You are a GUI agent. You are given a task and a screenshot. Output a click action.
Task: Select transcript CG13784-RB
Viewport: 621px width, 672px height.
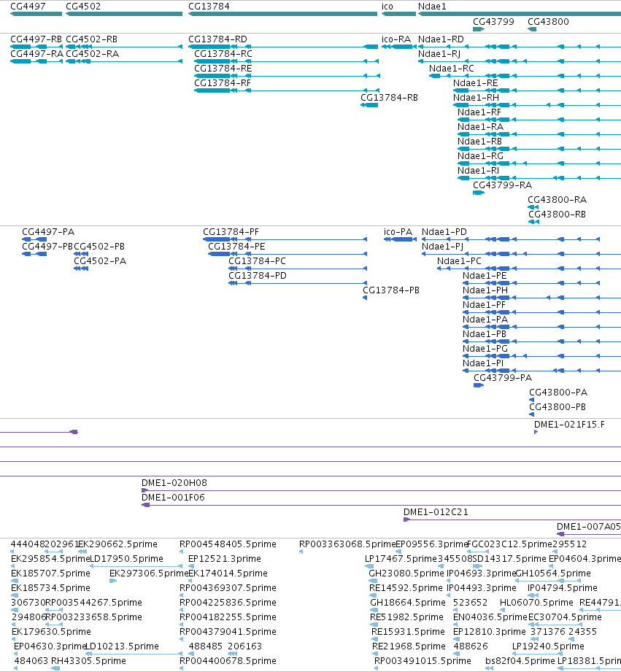click(389, 98)
